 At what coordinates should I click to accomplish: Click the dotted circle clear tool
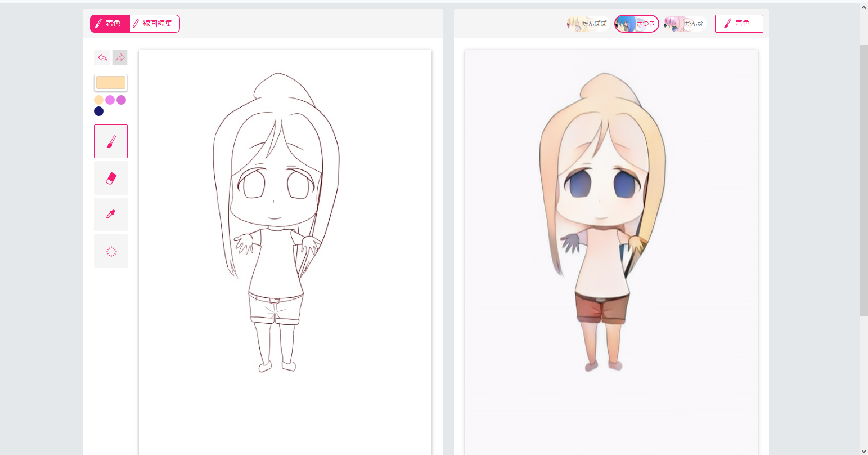click(x=111, y=251)
